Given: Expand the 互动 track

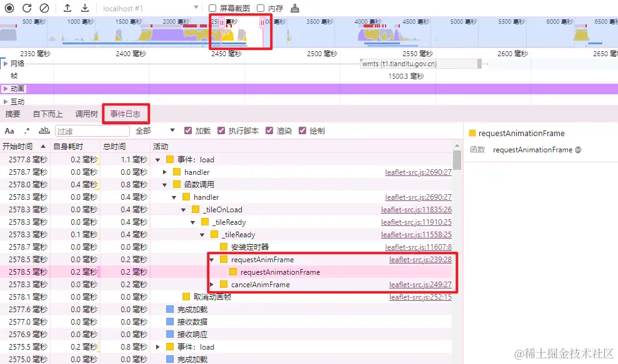Looking at the screenshot, I should pyautogui.click(x=6, y=102).
